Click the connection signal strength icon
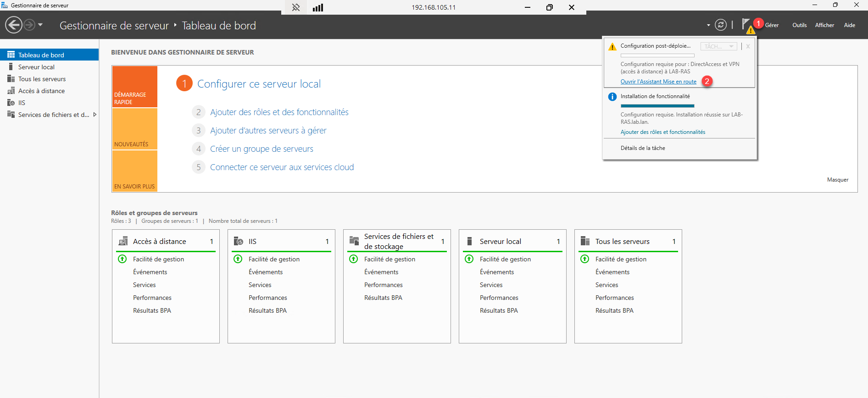Image resolution: width=868 pixels, height=398 pixels. (318, 7)
